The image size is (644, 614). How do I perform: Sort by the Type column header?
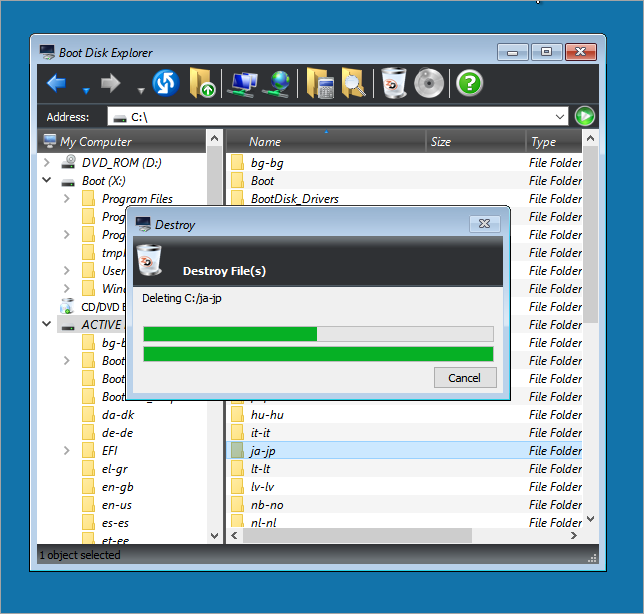click(x=554, y=142)
